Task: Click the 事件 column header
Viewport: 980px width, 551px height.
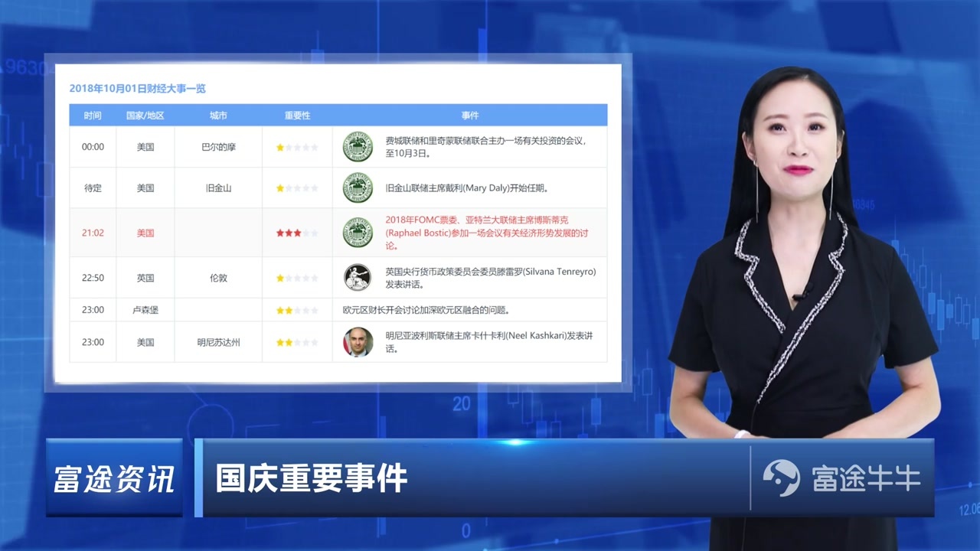Action: click(x=470, y=116)
